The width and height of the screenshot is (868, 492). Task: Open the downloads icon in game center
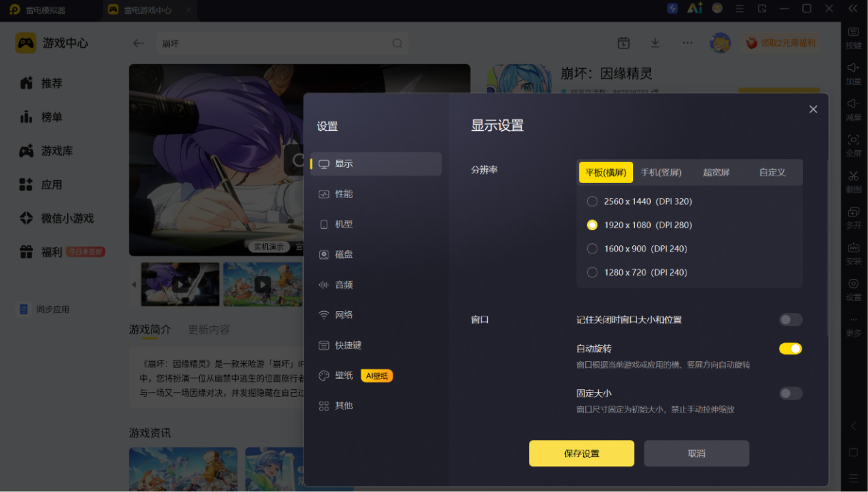[655, 42]
